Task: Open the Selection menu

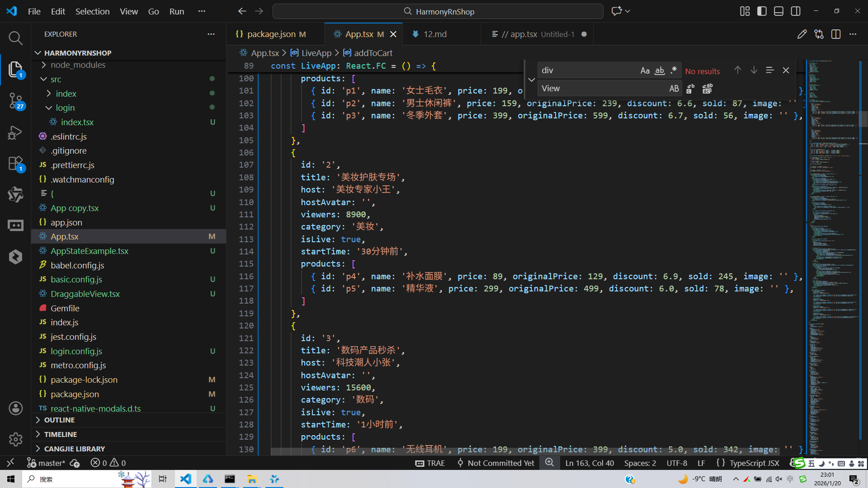Action: [x=92, y=11]
